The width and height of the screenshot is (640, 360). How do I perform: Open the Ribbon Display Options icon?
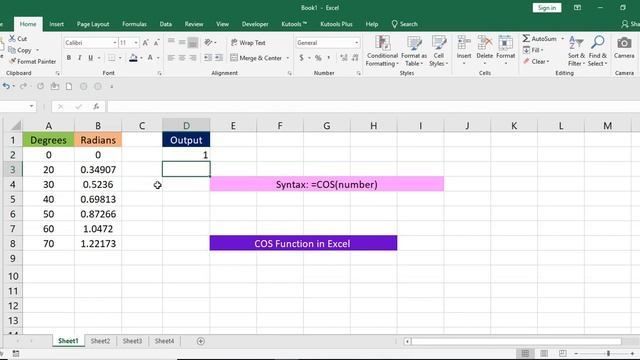click(577, 8)
